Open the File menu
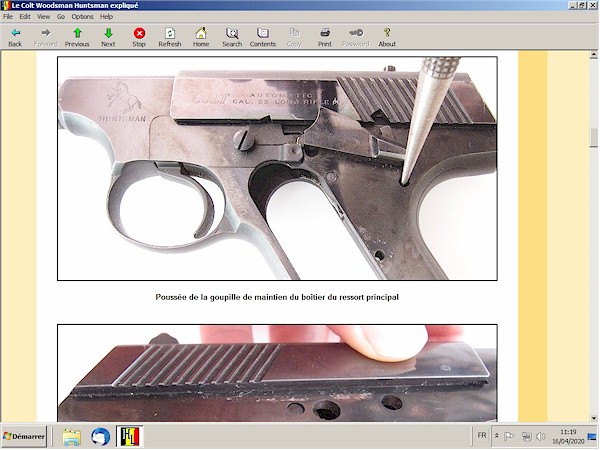600x450 pixels. [x=8, y=16]
